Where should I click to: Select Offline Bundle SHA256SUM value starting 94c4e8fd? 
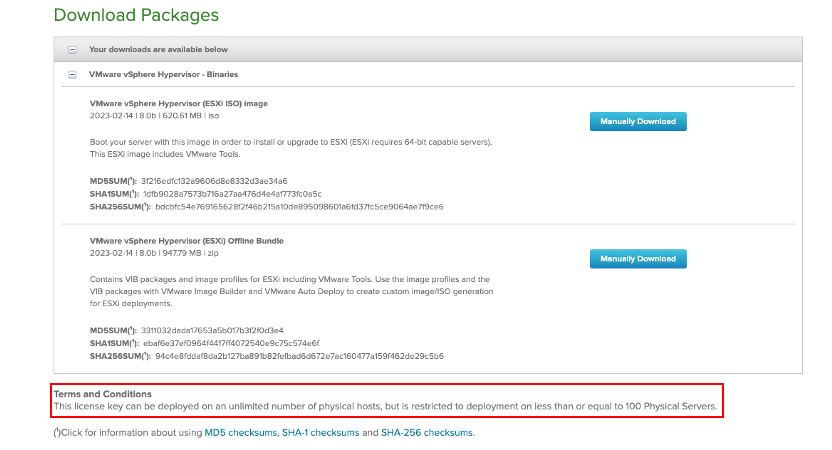pyautogui.click(x=299, y=356)
